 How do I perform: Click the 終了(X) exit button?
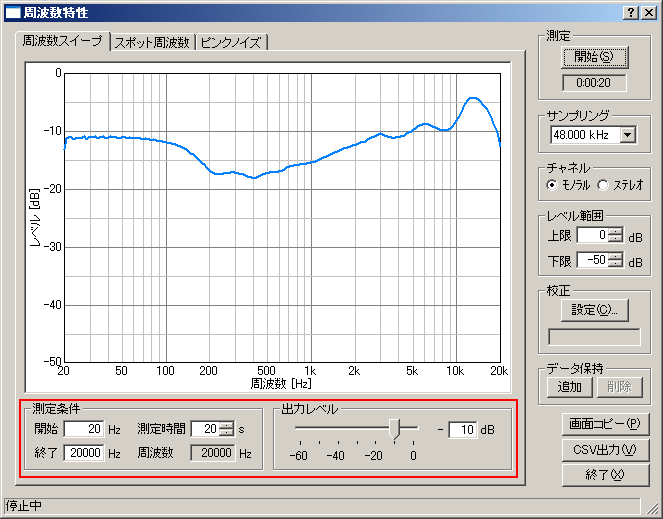605,475
